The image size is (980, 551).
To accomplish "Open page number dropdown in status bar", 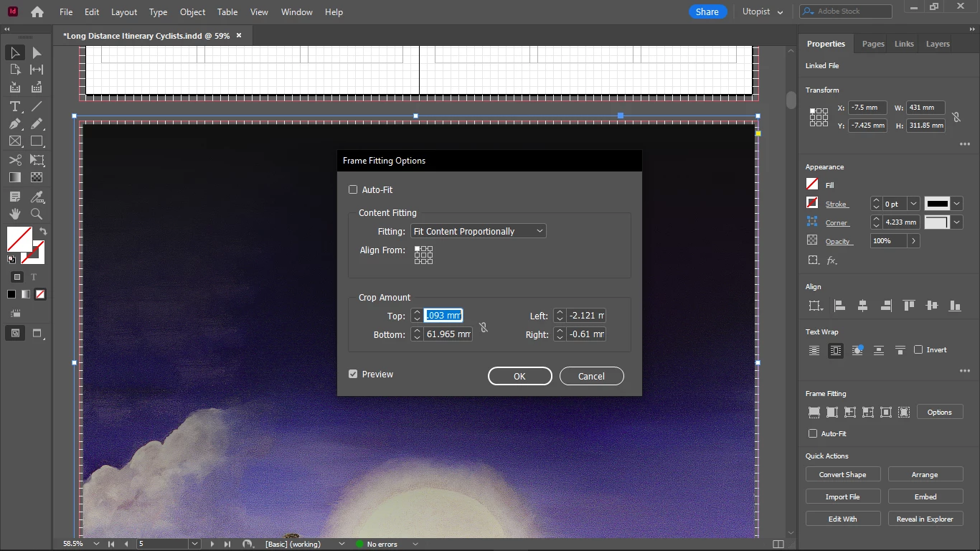I will (194, 544).
